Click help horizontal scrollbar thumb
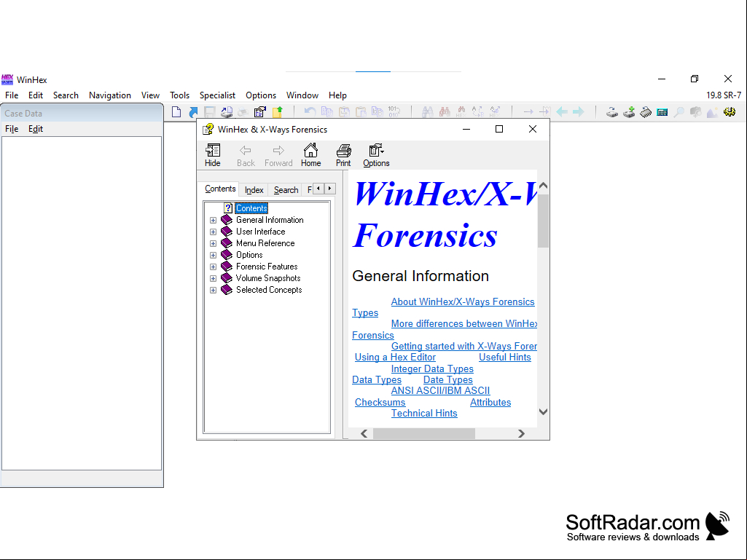The image size is (747, 560). tap(424, 433)
